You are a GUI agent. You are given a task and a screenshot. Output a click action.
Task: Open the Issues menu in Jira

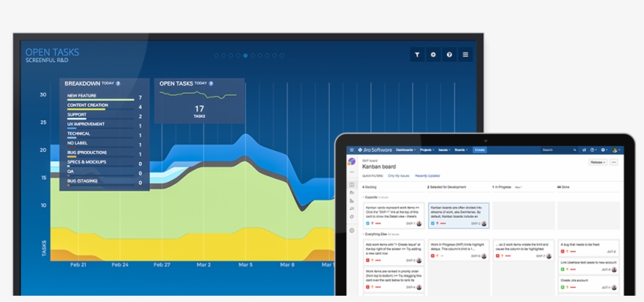click(x=444, y=150)
